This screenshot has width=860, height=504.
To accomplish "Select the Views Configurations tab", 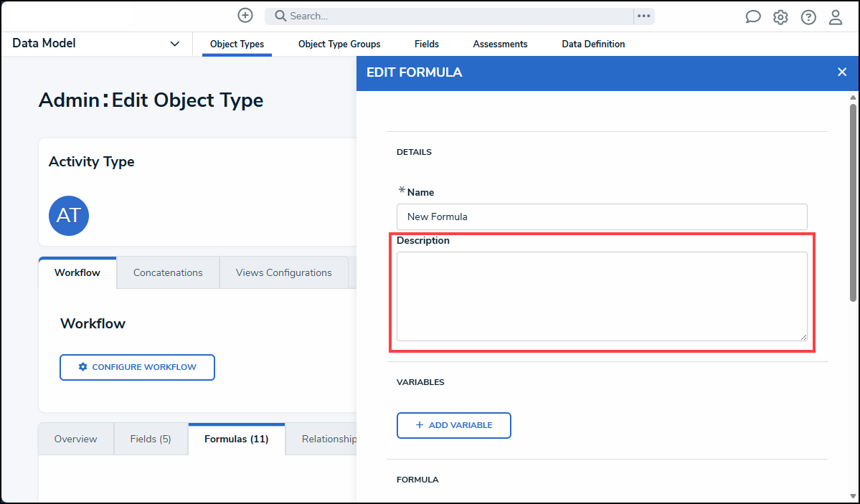I will coord(284,272).
